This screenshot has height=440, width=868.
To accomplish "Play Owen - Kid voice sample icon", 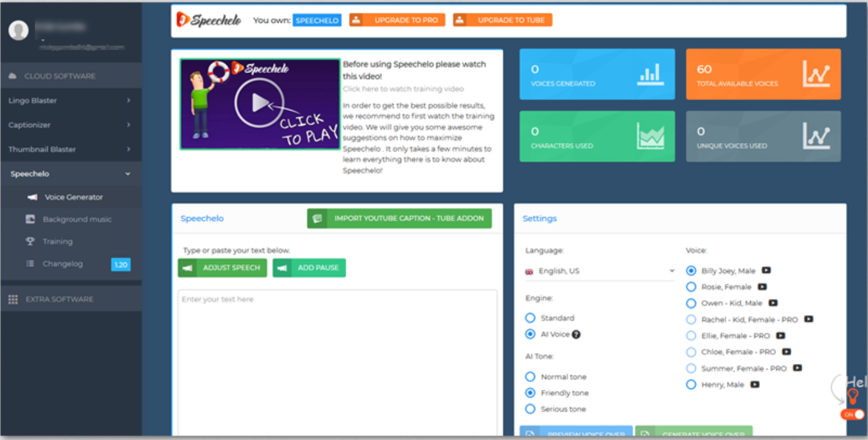I will (773, 303).
